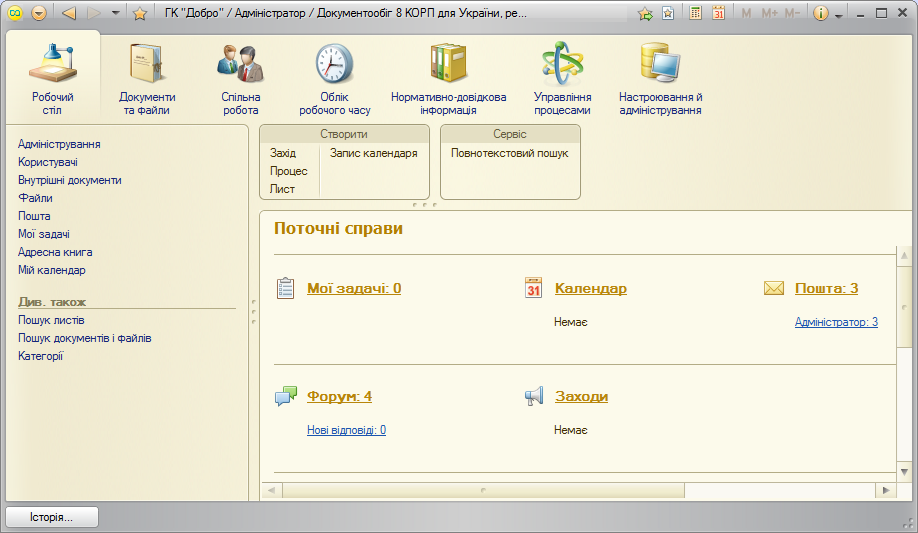The width and height of the screenshot is (918, 533).
Task: Open the Favorites star icon
Action: click(x=139, y=13)
